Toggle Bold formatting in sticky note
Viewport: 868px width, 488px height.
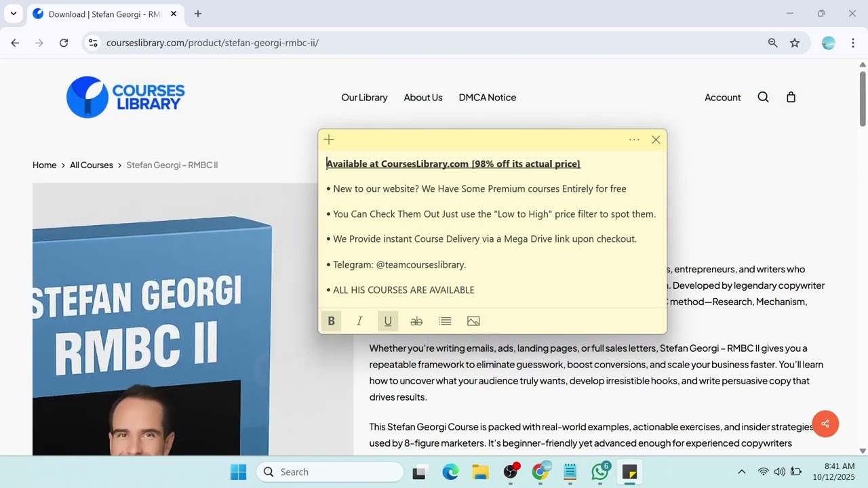(331, 321)
